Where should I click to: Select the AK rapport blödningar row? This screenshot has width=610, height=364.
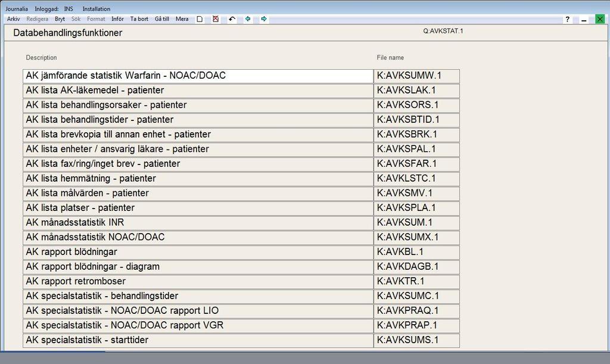click(198, 253)
